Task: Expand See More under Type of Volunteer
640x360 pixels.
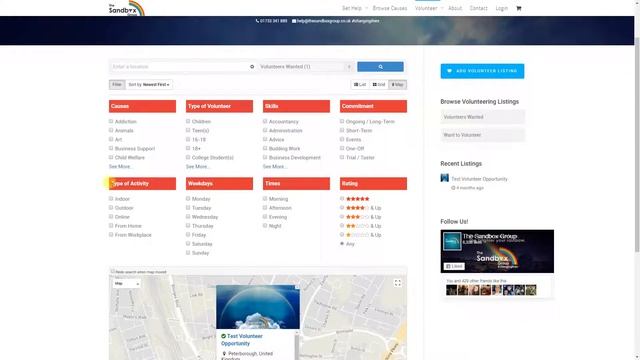Action: click(198, 167)
